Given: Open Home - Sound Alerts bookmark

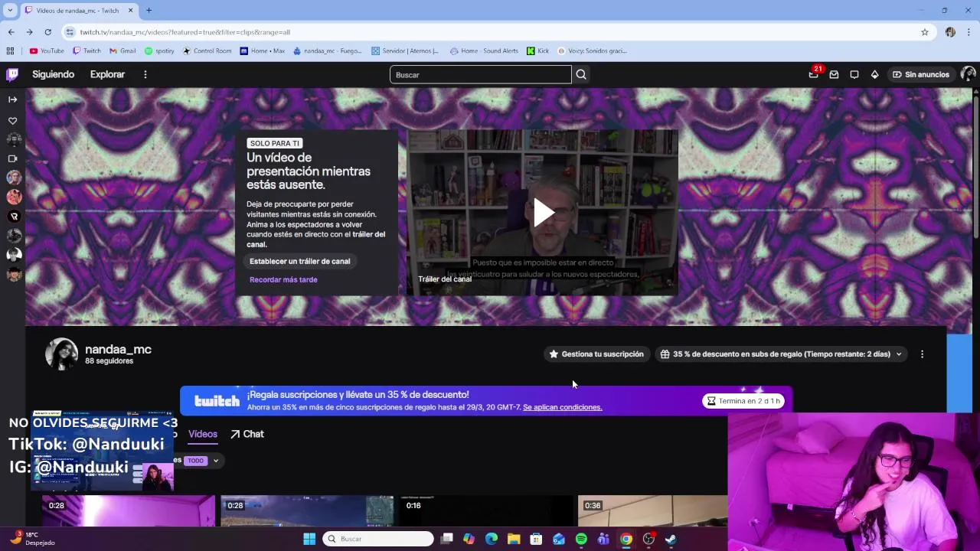Looking at the screenshot, I should 484,51.
